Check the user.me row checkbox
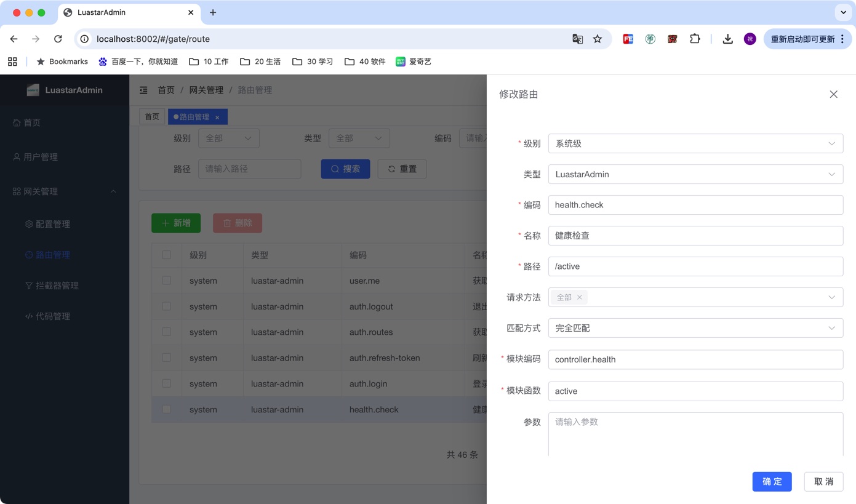The image size is (856, 504). click(166, 280)
